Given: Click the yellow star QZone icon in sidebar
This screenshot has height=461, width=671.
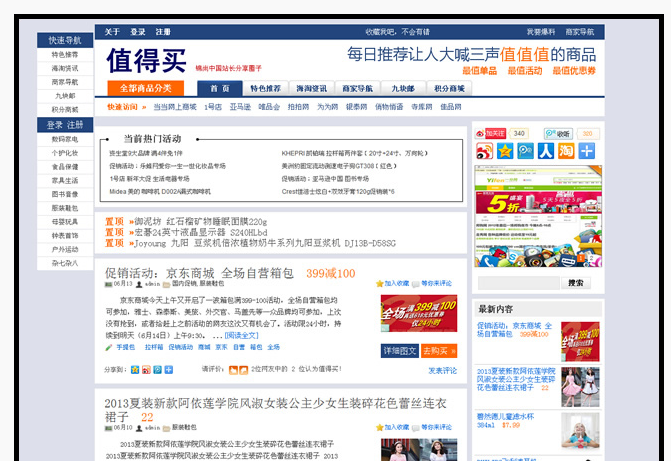Looking at the screenshot, I should pos(505,151).
